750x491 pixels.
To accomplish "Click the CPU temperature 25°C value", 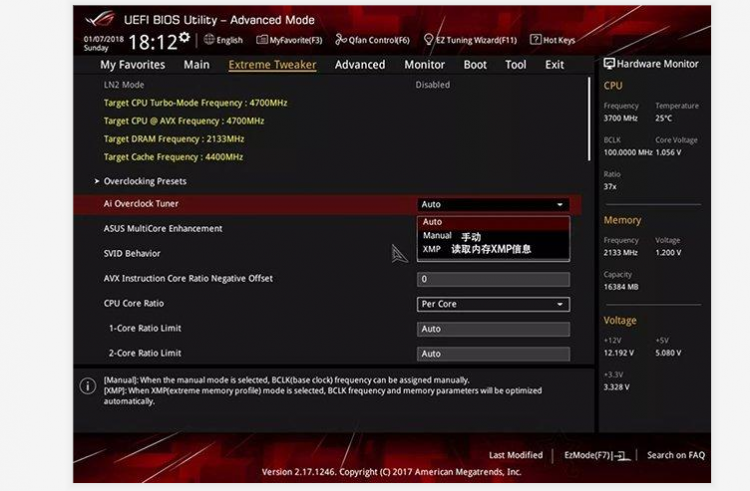I will pyautogui.click(x=663, y=118).
